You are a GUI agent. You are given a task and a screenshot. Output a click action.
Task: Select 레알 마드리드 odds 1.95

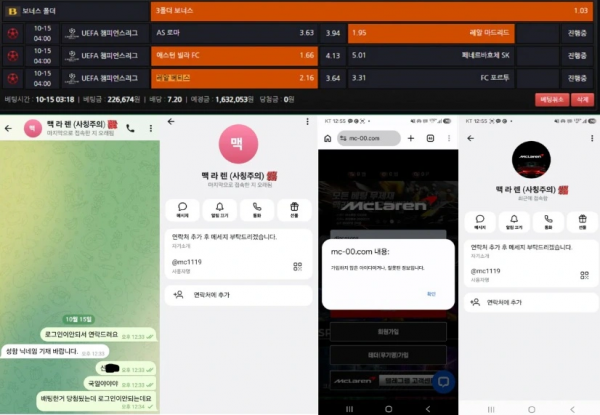[x=431, y=33]
